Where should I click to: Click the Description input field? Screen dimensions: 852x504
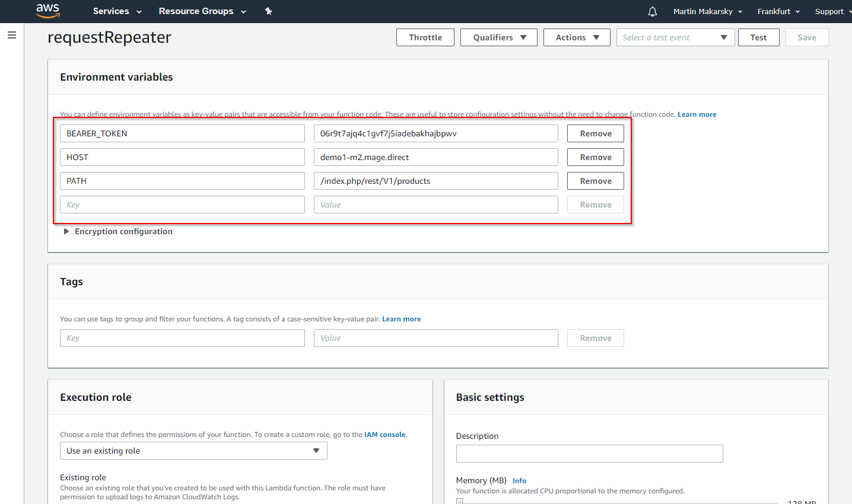589,454
